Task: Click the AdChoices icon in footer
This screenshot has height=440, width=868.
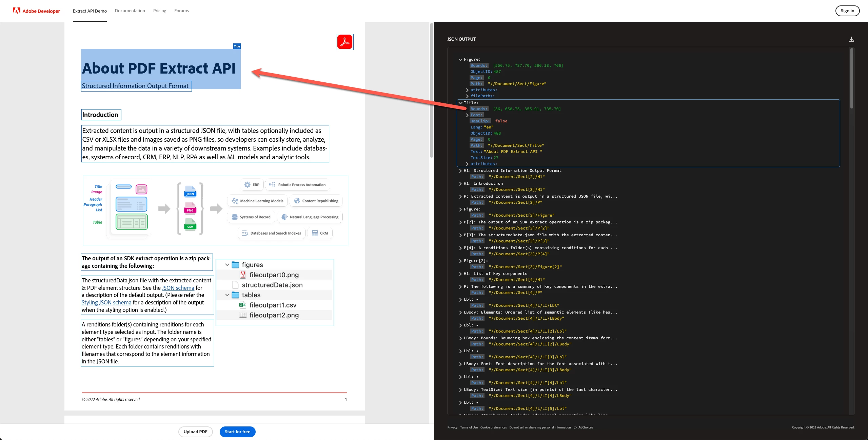Action: click(x=575, y=427)
